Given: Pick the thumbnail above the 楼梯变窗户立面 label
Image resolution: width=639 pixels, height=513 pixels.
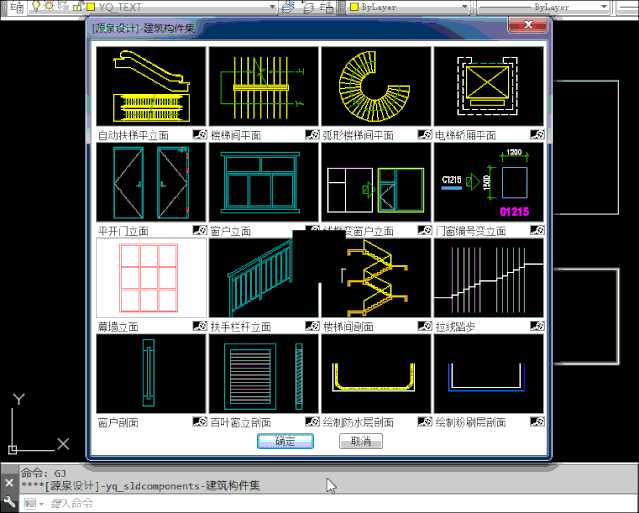Looking at the screenshot, I should (376, 182).
